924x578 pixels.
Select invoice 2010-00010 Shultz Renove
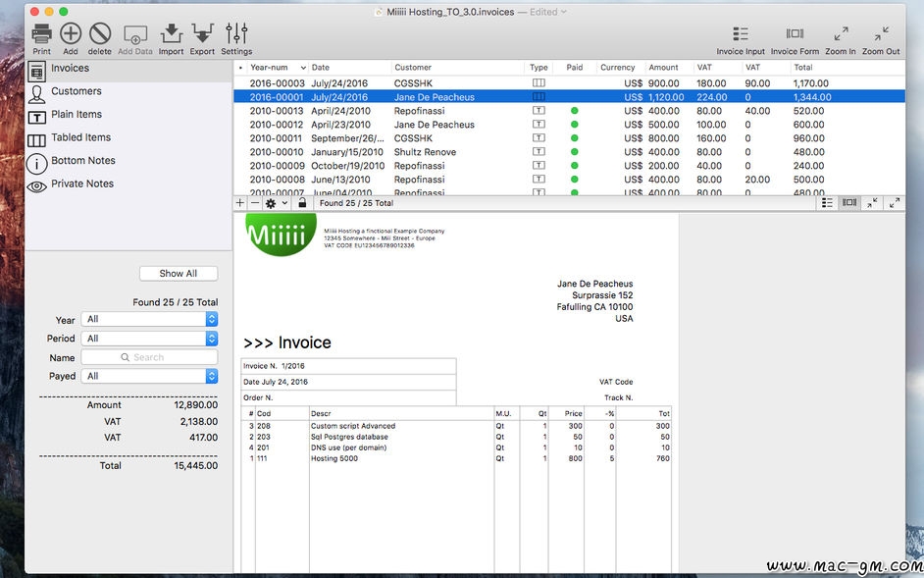(569, 152)
